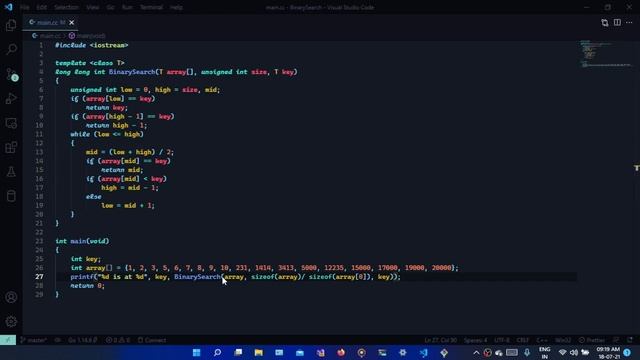Click "while (low <= high)" line
This screenshot has width=640, height=360.
[x=107, y=134]
